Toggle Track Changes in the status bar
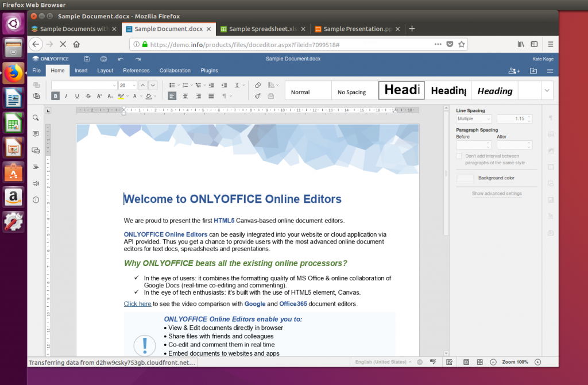Viewport: 588px width, 385px height. (449, 362)
